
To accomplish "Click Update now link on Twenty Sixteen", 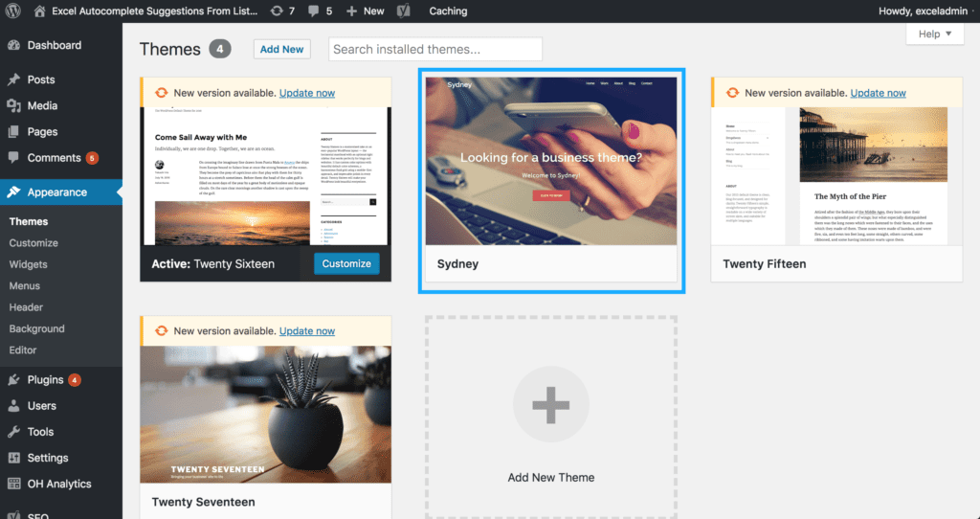I will pos(307,93).
